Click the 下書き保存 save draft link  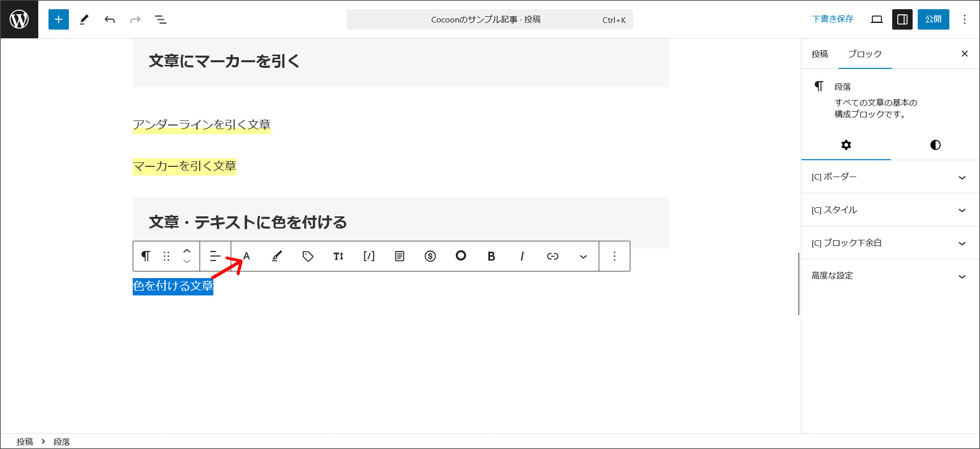coord(832,19)
